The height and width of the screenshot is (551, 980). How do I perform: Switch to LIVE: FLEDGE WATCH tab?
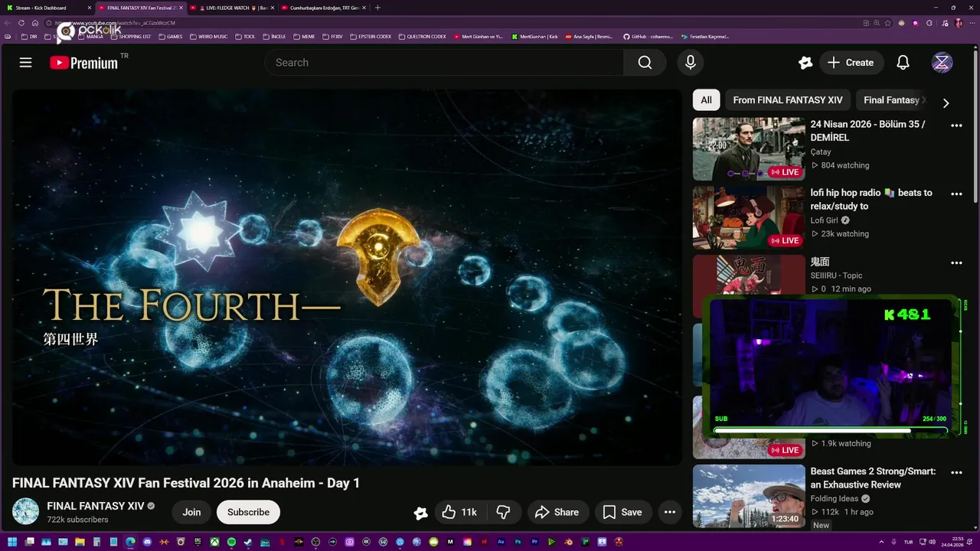click(232, 8)
